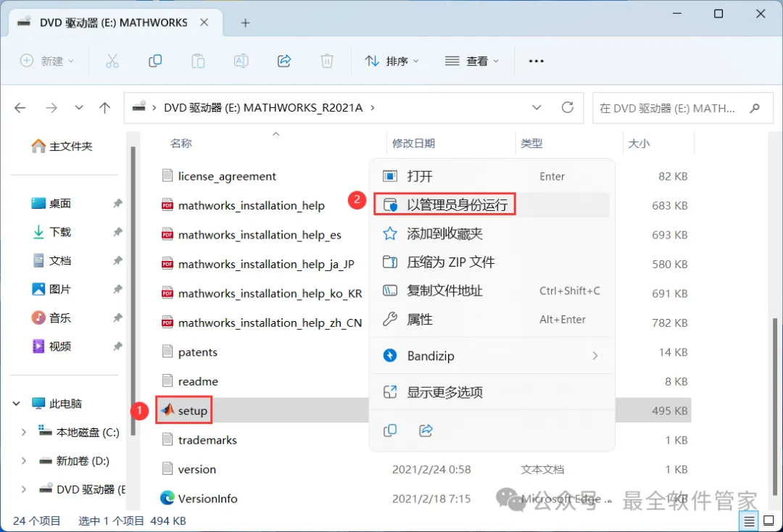Sort by 大小 column header
Viewport: 783px width, 532px height.
click(x=639, y=144)
